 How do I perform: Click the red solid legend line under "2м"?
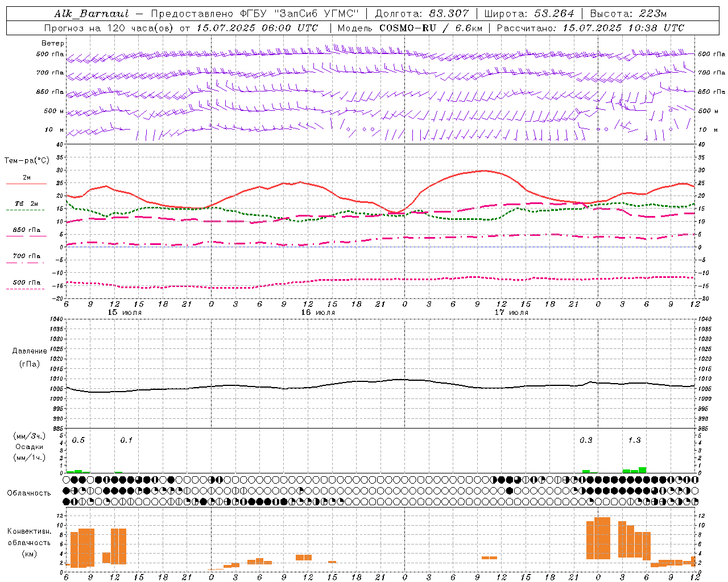click(26, 184)
